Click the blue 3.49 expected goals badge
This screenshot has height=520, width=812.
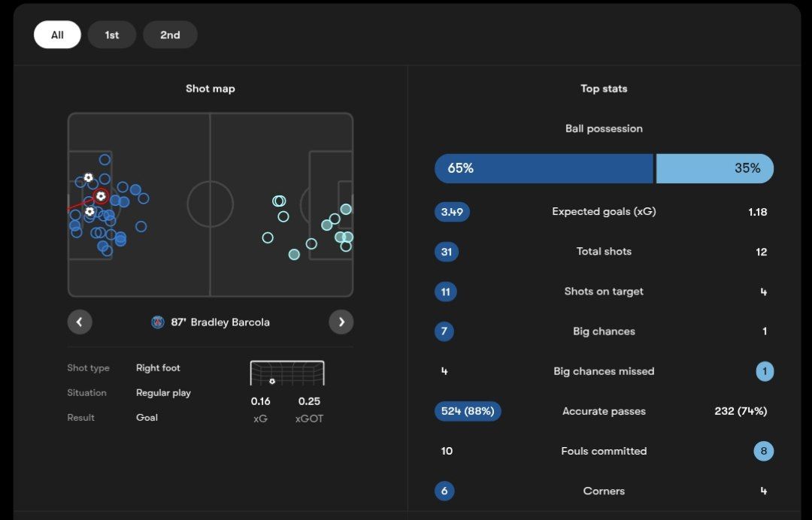(452, 212)
